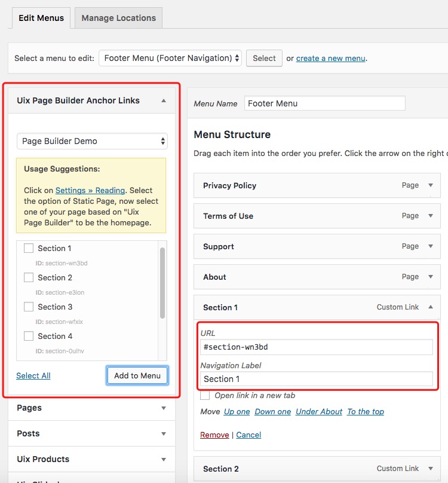Viewport: 448px width, 483px height.
Task: Click the Remove link
Action: [x=214, y=435]
